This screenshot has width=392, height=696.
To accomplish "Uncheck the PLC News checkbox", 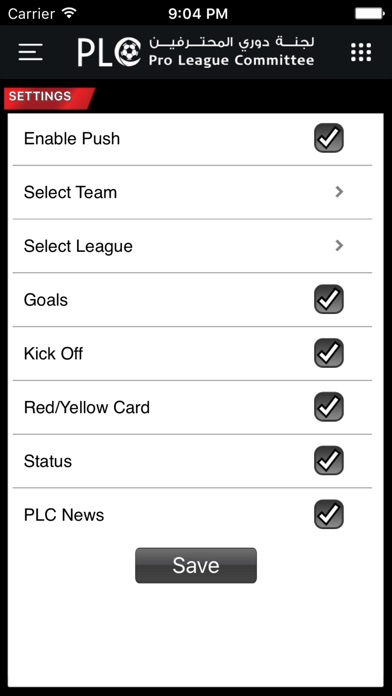I will (329, 514).
